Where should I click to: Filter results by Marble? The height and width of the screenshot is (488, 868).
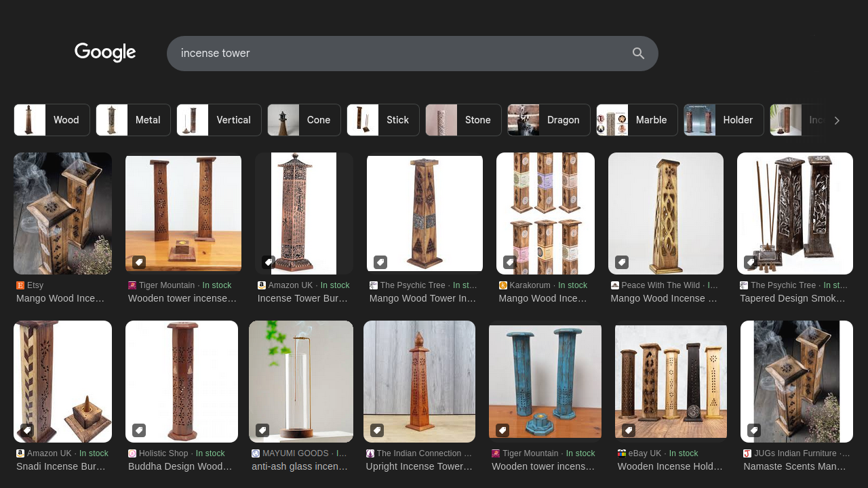coord(637,120)
